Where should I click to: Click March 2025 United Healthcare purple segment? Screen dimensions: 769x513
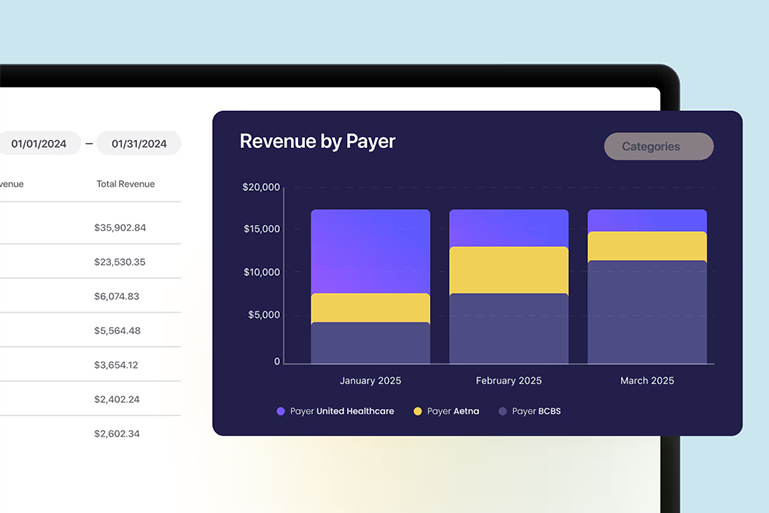click(x=647, y=220)
